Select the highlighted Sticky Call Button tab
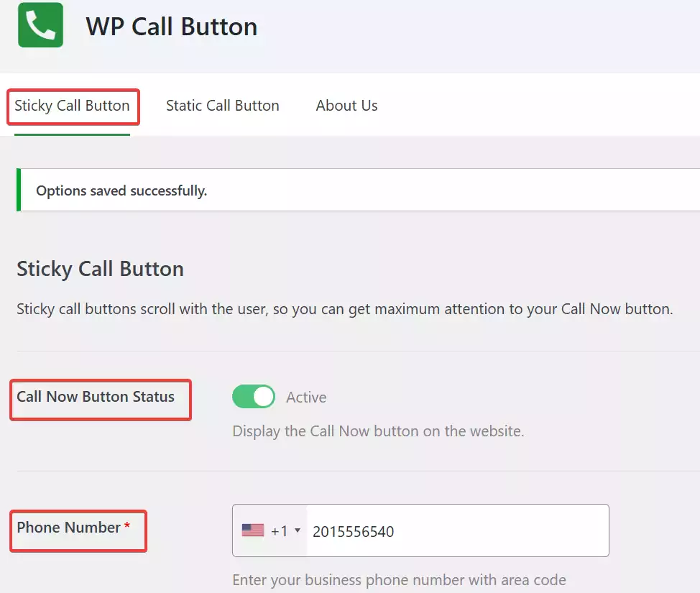The width and height of the screenshot is (700, 593). coord(72,106)
